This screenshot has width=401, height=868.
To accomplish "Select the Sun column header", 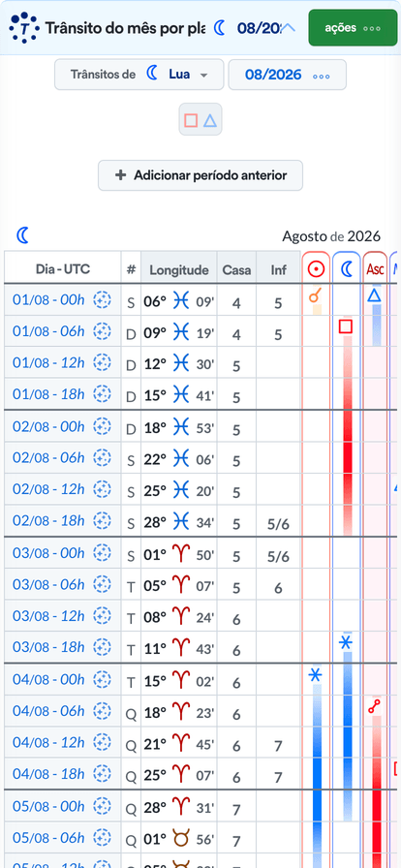I will tap(316, 269).
